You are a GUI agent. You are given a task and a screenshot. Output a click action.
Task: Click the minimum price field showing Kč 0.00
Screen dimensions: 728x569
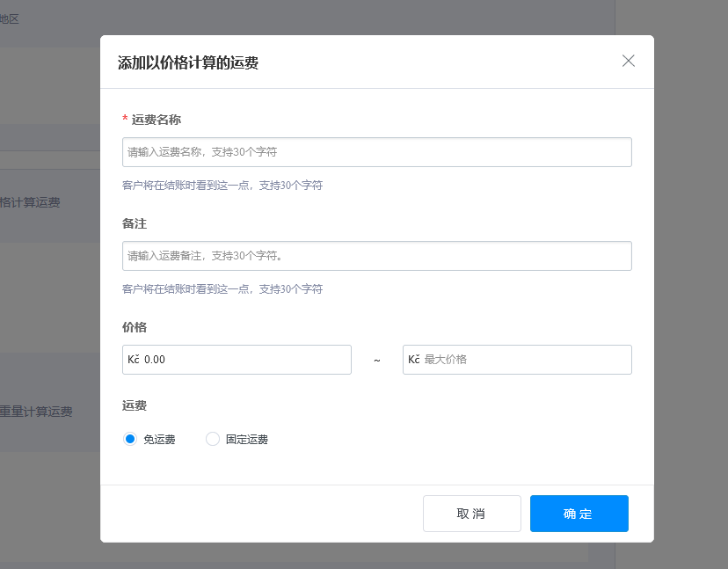pyautogui.click(x=236, y=359)
